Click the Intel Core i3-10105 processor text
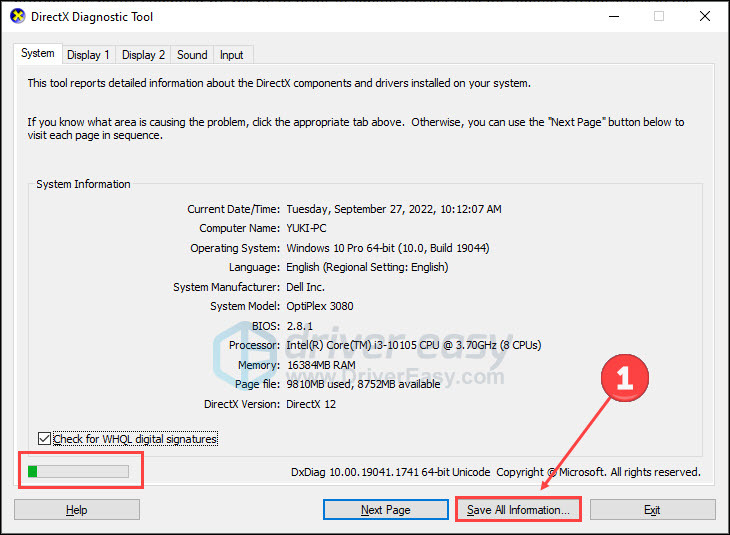Screen dimensions: 730x535 point(414,345)
